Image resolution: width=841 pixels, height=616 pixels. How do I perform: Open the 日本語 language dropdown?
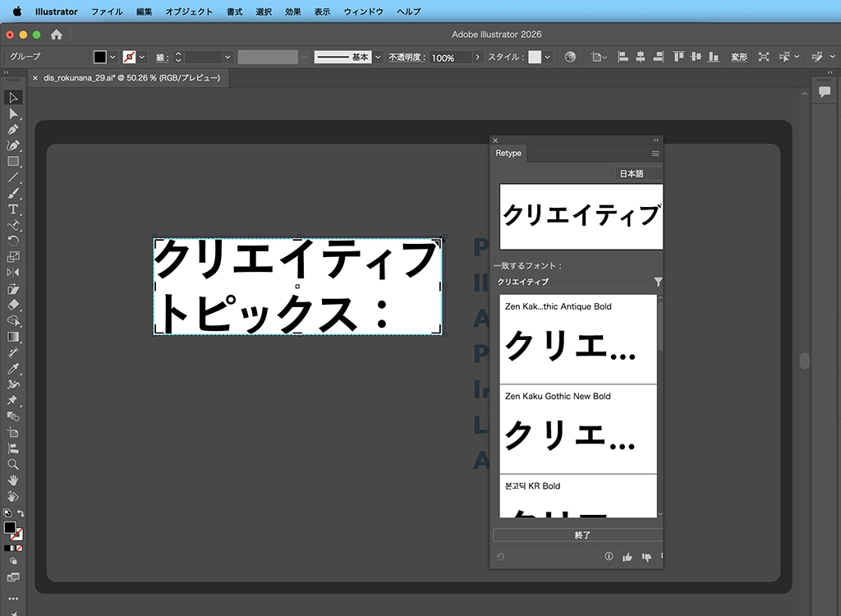coord(638,174)
